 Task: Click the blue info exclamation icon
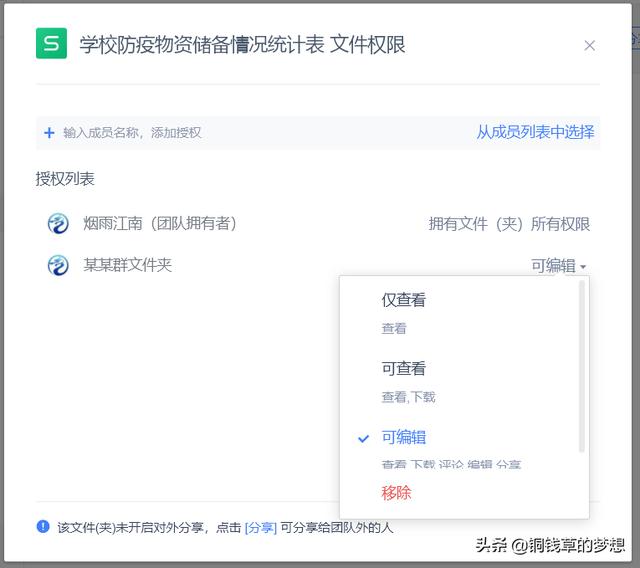[43, 526]
